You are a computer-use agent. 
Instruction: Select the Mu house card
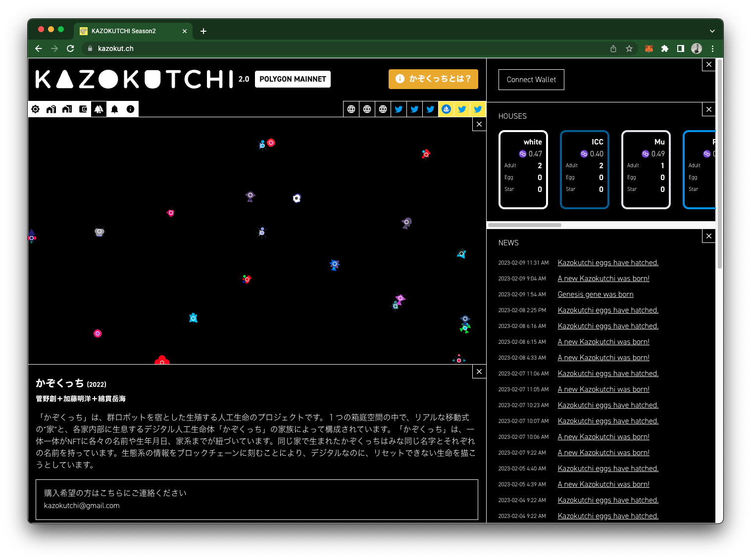(x=646, y=170)
